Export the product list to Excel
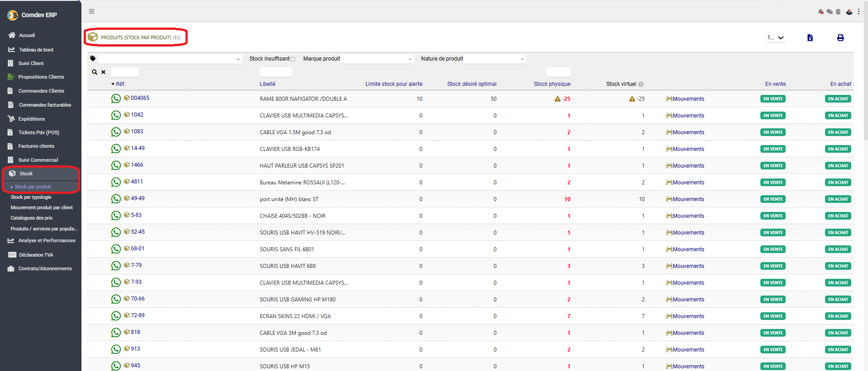 [x=810, y=38]
